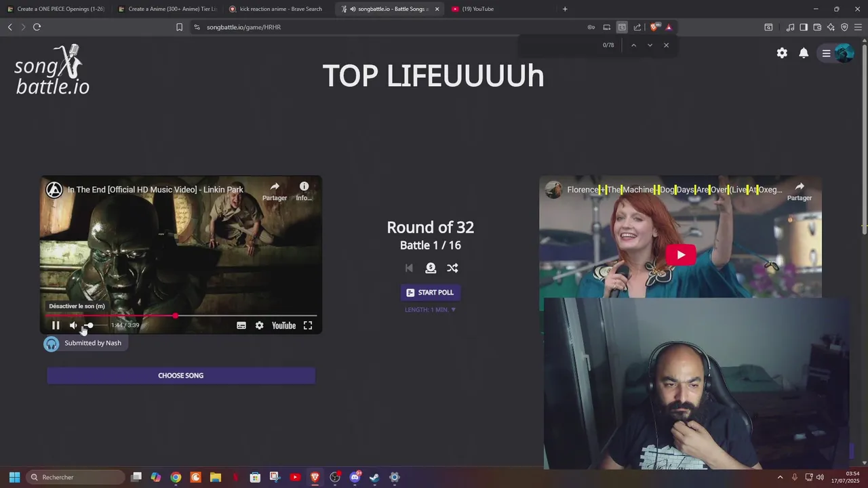Jump to previous find-in-page match
Image resolution: width=868 pixels, height=488 pixels.
tap(633, 45)
